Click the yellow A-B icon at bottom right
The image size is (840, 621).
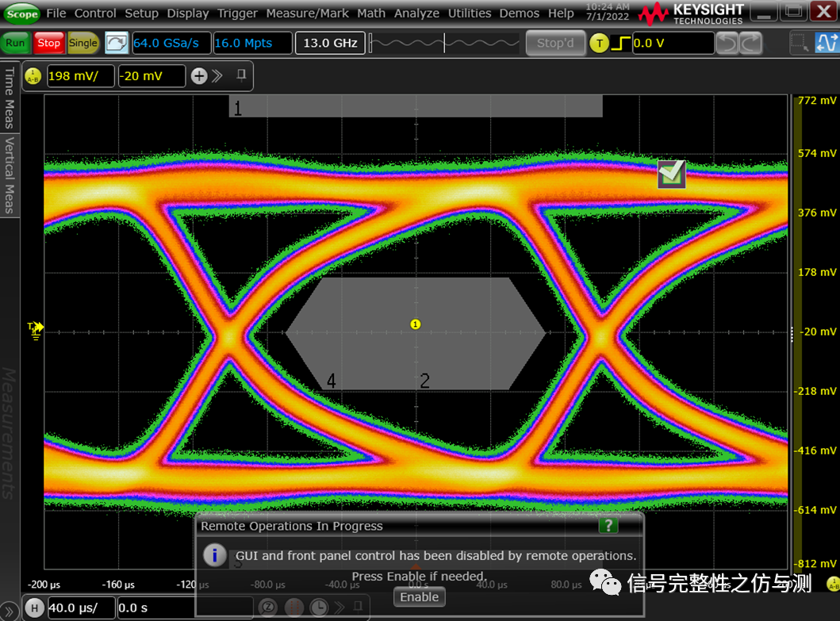pyautogui.click(x=833, y=584)
